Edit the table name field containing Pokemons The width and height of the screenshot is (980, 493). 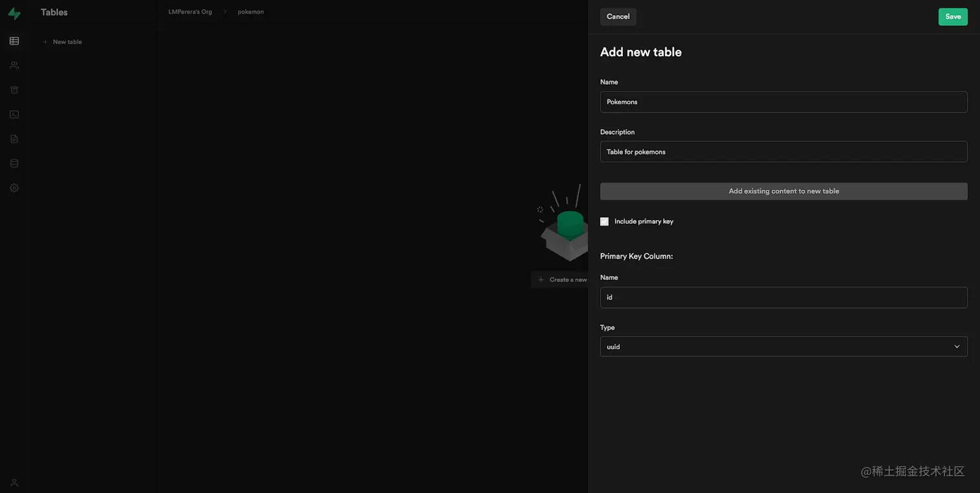(784, 100)
